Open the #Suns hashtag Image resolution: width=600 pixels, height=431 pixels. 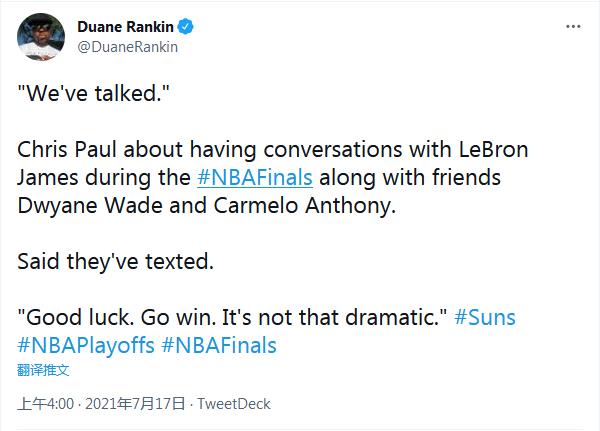coord(485,319)
